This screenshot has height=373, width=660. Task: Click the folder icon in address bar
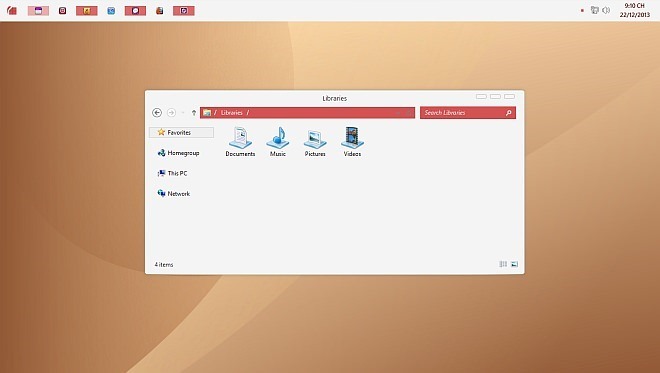207,112
